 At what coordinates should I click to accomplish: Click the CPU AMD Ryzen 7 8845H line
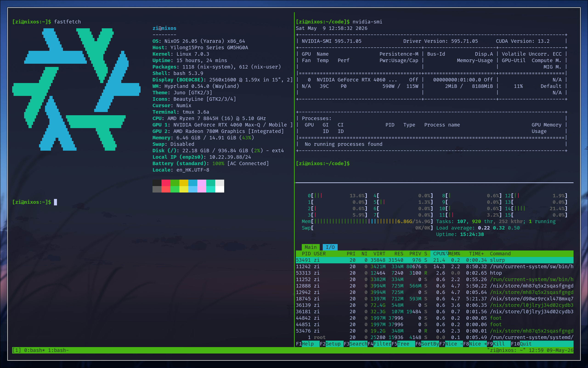click(209, 118)
